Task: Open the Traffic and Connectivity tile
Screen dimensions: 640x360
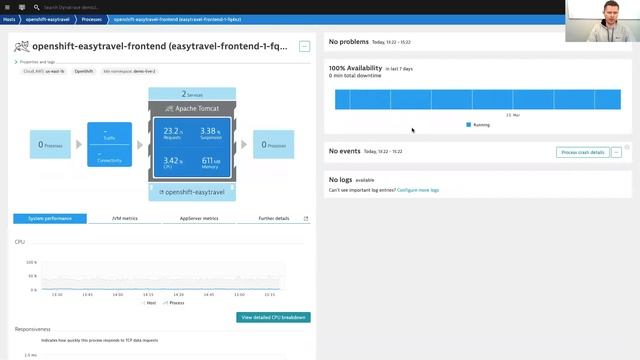Action: tap(109, 144)
